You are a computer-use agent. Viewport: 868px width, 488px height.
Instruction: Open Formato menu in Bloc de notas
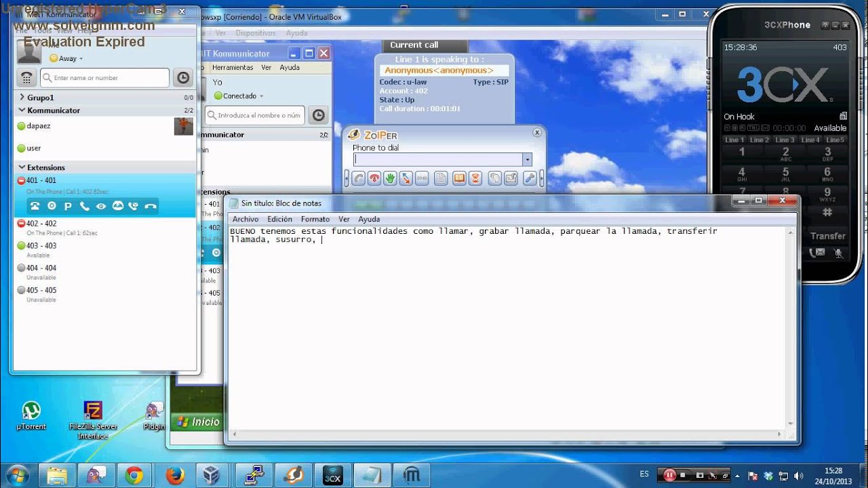315,219
